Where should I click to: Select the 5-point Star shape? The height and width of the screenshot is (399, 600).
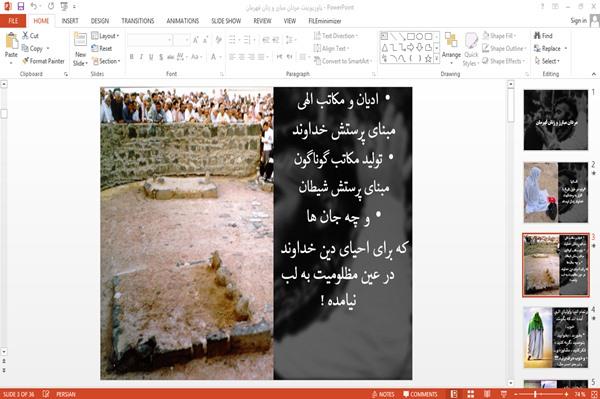pyautogui.click(x=428, y=59)
